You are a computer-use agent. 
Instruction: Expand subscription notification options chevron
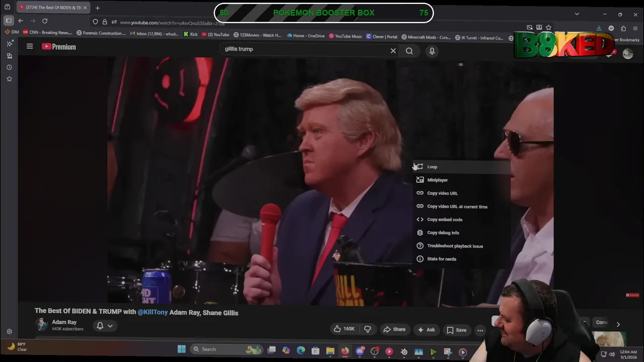click(x=110, y=326)
